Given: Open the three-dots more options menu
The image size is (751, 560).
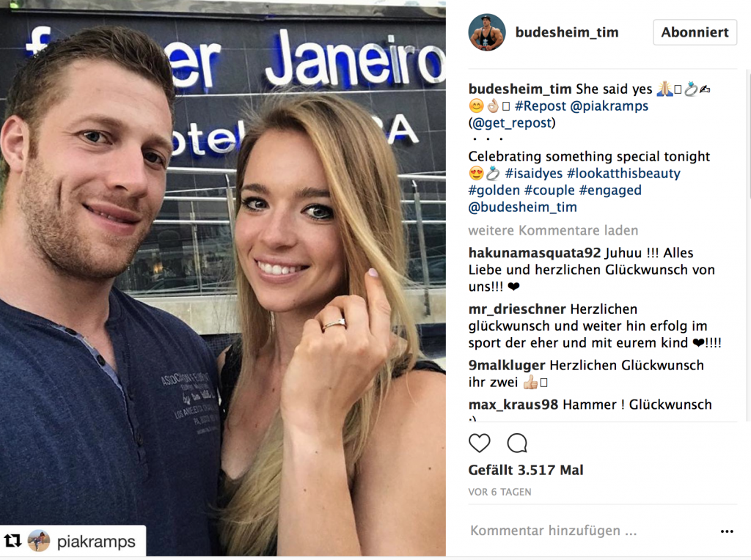Looking at the screenshot, I should tap(727, 531).
